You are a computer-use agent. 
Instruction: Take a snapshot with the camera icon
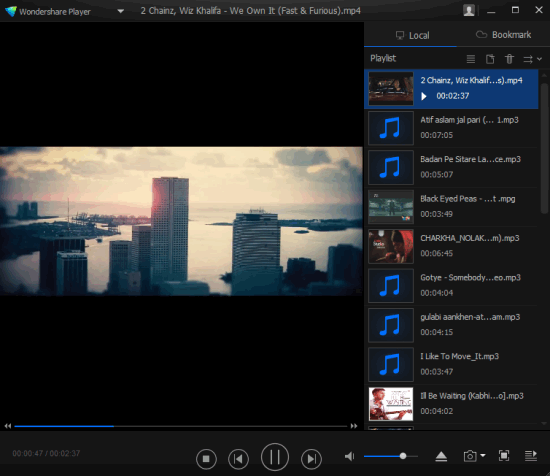(470, 456)
